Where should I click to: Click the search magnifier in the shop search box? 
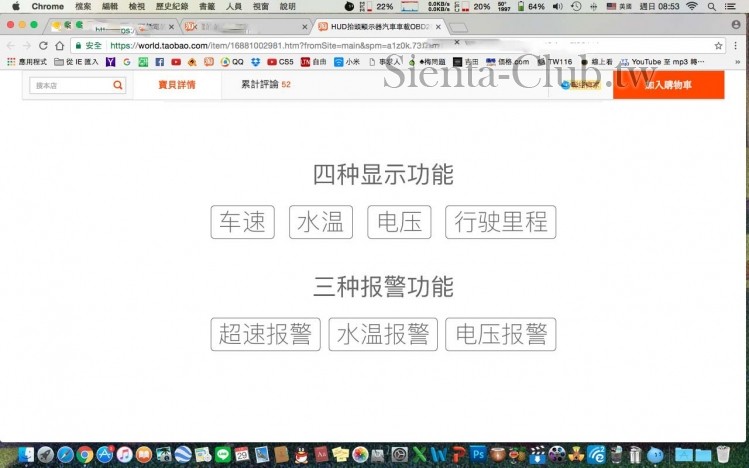118,85
